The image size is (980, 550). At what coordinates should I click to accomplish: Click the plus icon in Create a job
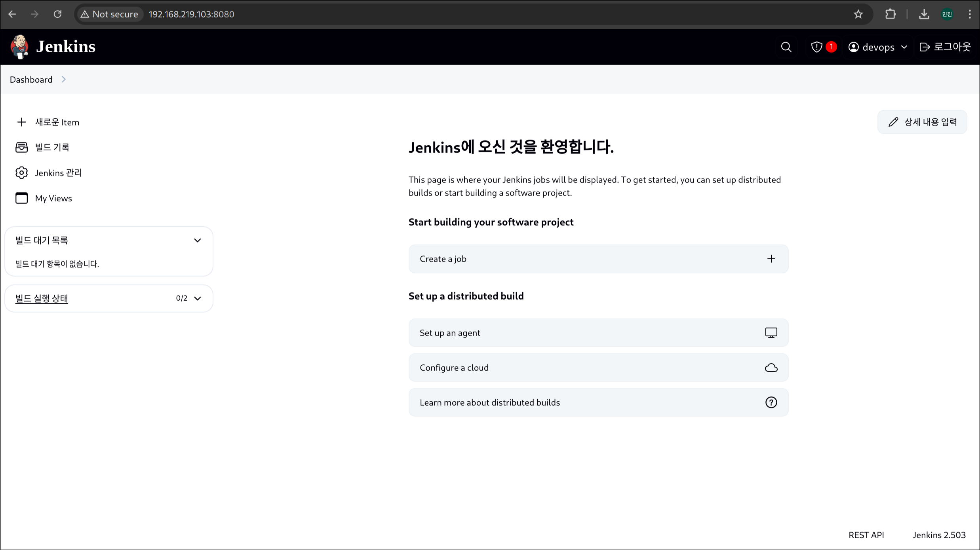(x=771, y=259)
